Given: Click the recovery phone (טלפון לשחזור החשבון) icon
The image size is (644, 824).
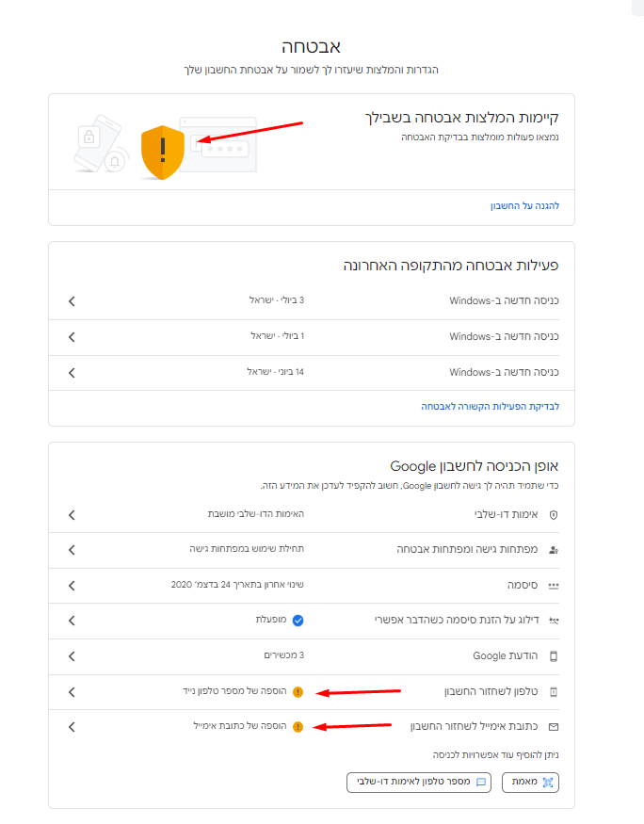Looking at the screenshot, I should click(x=554, y=692).
